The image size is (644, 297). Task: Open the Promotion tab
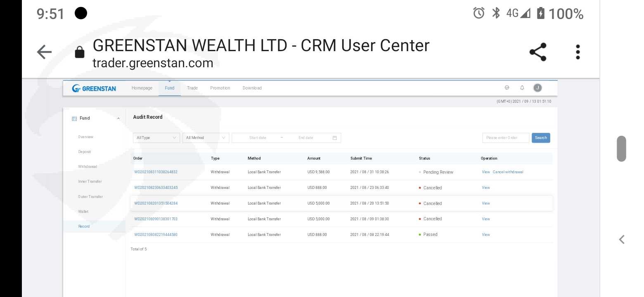click(x=220, y=88)
